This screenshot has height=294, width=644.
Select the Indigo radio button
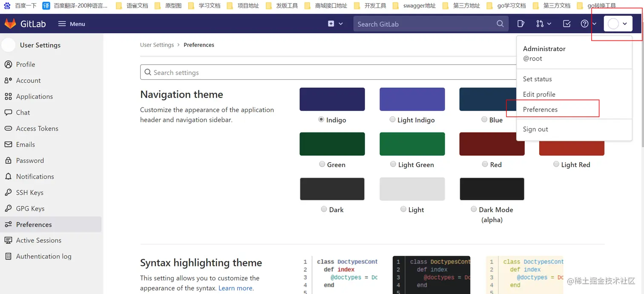point(321,120)
